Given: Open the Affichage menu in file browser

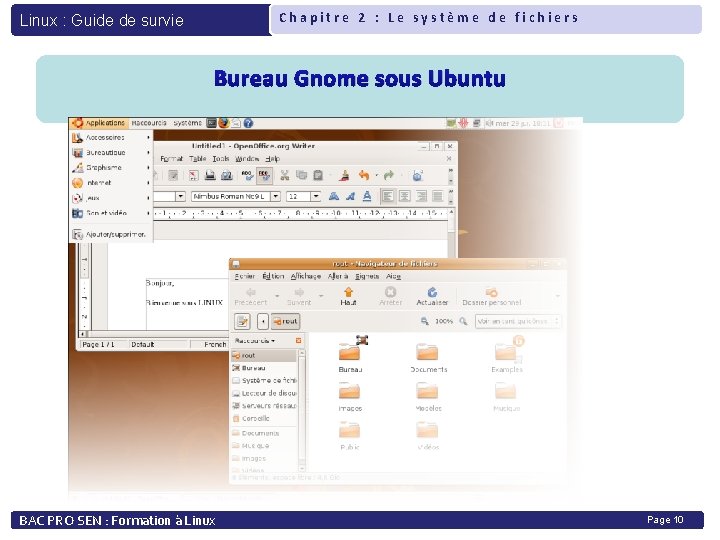Looking at the screenshot, I should (x=305, y=276).
